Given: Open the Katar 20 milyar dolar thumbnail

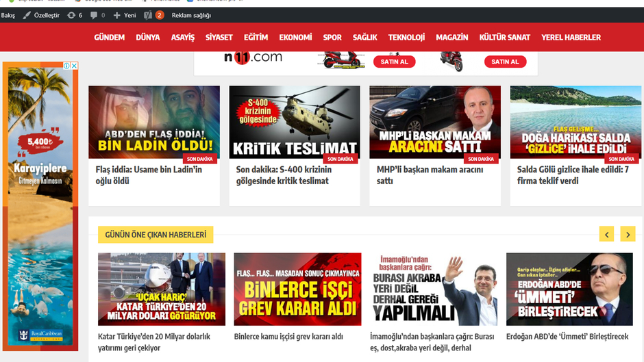Looking at the screenshot, I should point(162,289).
